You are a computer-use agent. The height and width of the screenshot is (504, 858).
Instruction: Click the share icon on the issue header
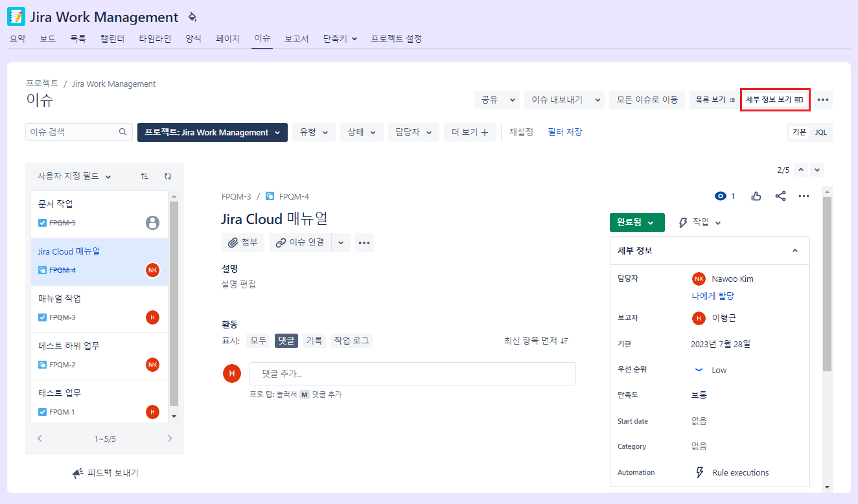pos(780,196)
